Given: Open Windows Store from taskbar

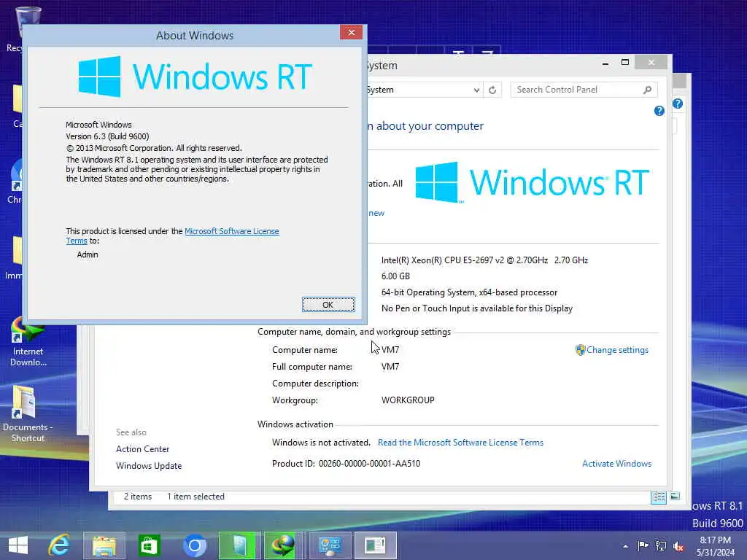Looking at the screenshot, I should (149, 545).
